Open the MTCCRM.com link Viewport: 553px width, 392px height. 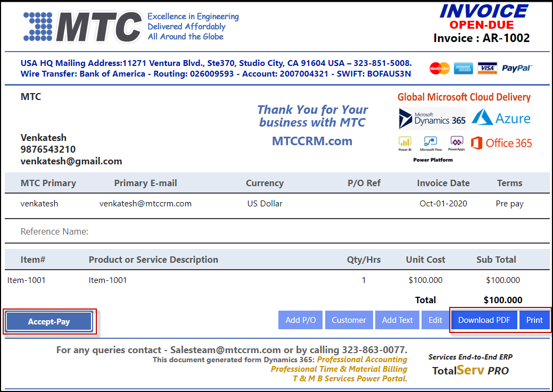click(312, 141)
